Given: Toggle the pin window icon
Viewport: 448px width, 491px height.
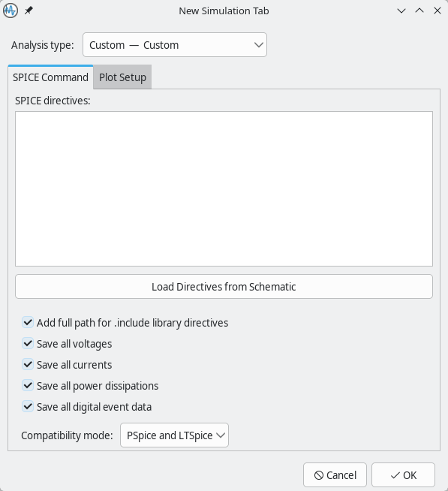Looking at the screenshot, I should tap(29, 11).
